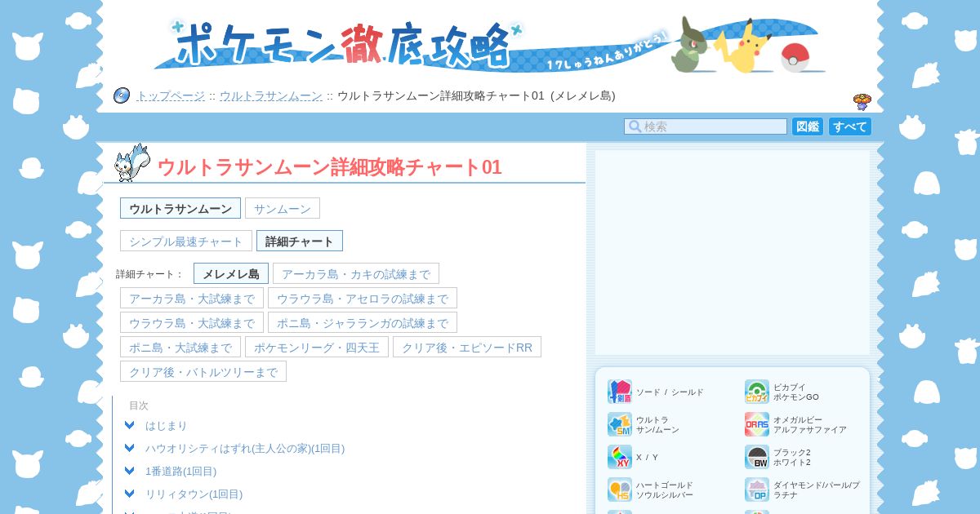The height and width of the screenshot is (514, 980).
Task: Expand chevron next to 1番道路(1回目)
Action: (x=129, y=471)
